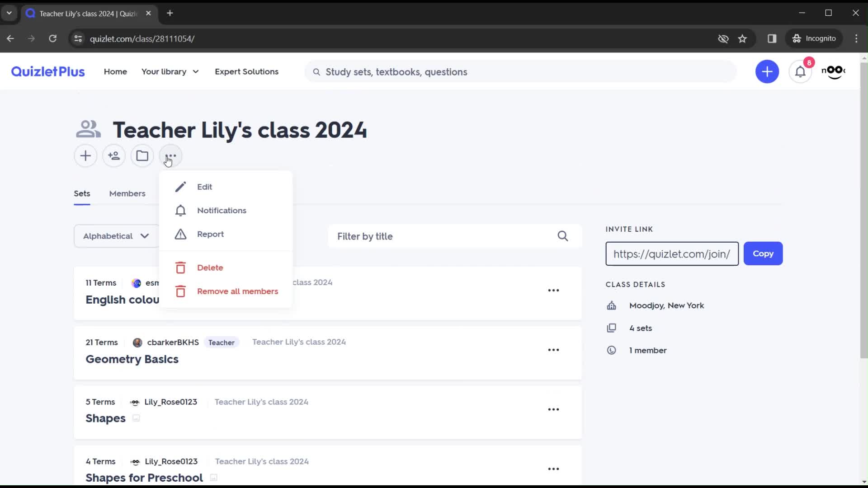Click the add folder icon
The width and height of the screenshot is (868, 488).
[142, 156]
